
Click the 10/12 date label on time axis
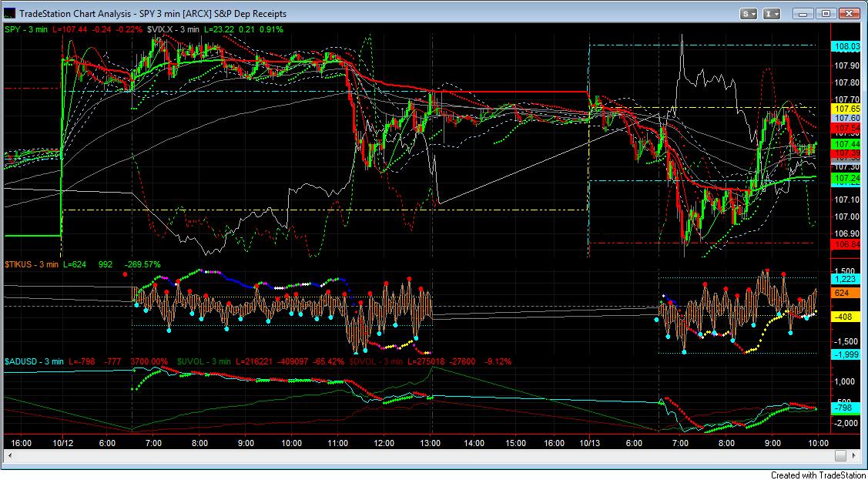click(62, 443)
